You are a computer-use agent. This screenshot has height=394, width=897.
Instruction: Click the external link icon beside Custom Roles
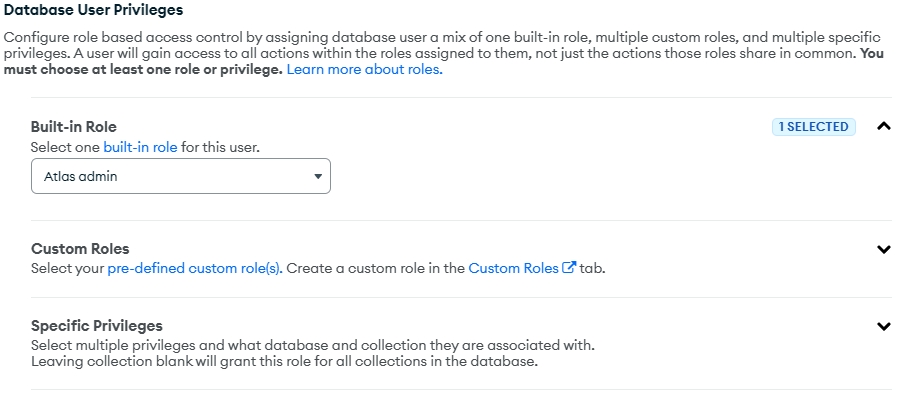(569, 267)
